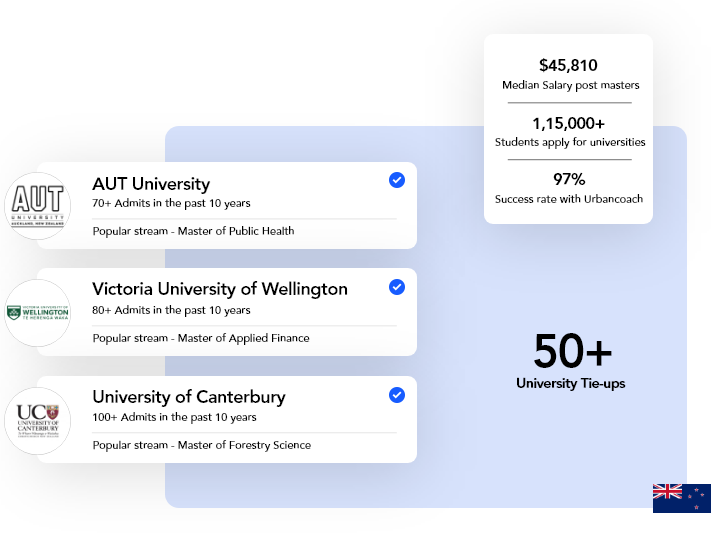Toggle the Victoria University of Wellington checkmark

397,287
